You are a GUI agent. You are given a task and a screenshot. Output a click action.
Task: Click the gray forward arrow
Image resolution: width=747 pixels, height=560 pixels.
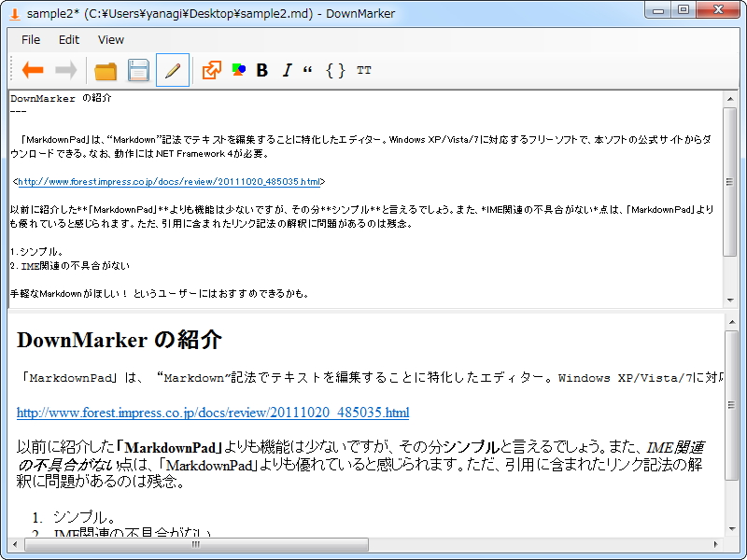click(x=65, y=70)
